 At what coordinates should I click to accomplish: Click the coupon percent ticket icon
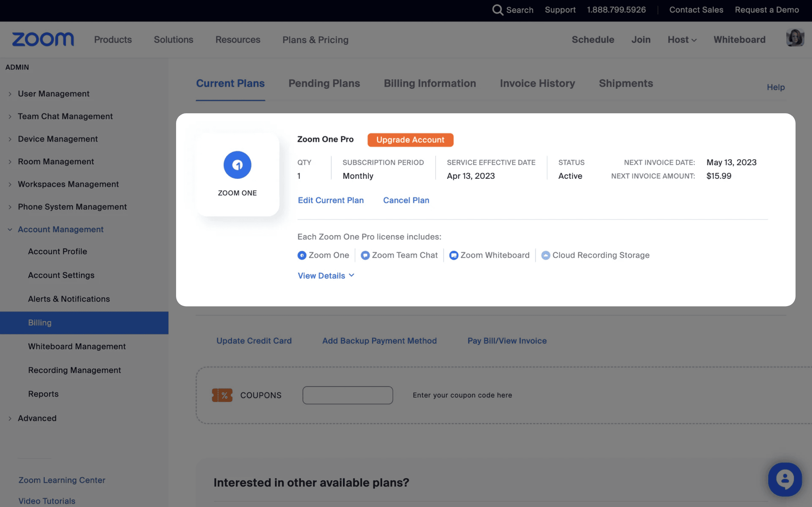(x=222, y=395)
